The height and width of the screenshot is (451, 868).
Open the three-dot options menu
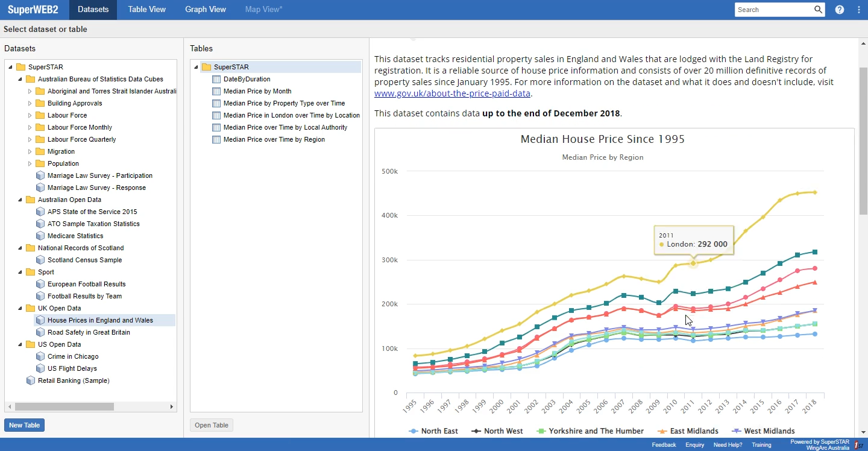[859, 10]
